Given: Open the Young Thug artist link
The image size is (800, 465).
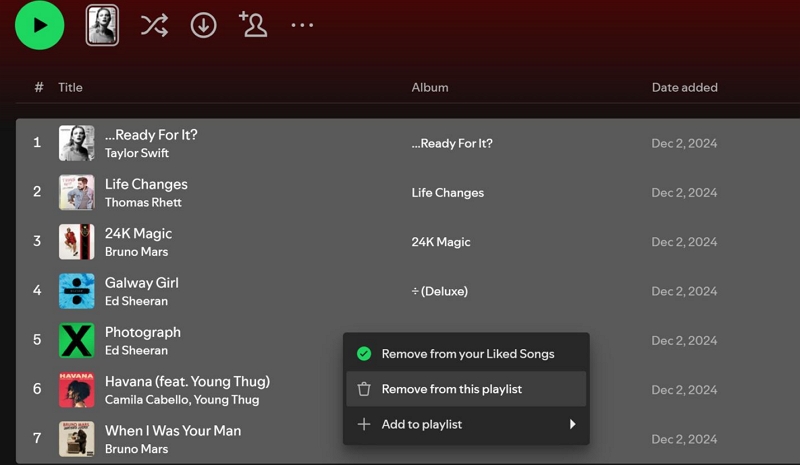Looking at the screenshot, I should (227, 400).
